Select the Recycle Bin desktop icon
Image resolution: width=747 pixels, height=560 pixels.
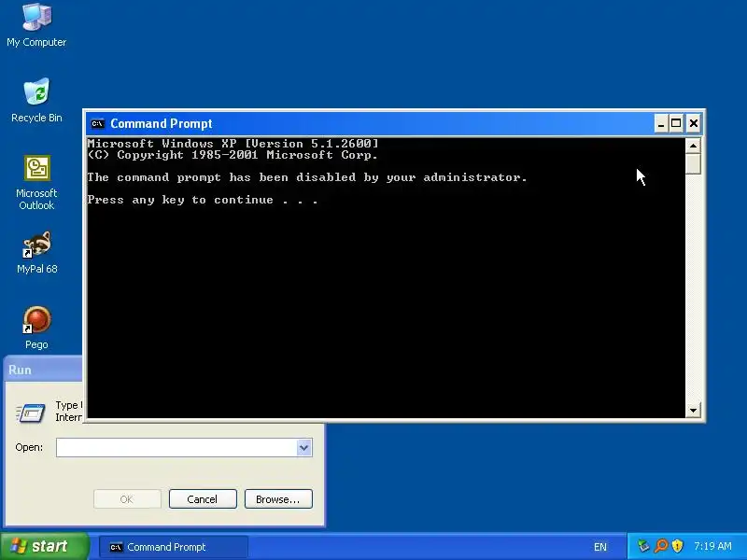[36, 100]
